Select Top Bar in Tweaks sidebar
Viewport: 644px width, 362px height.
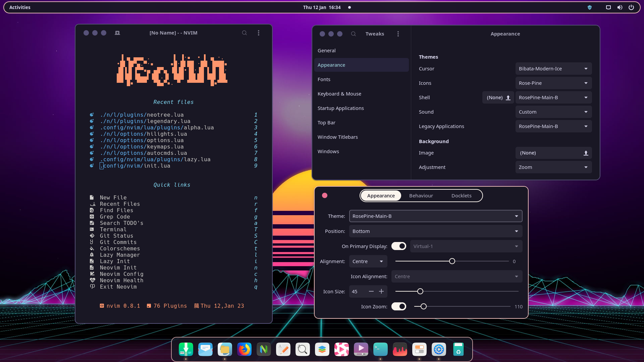coord(361,123)
